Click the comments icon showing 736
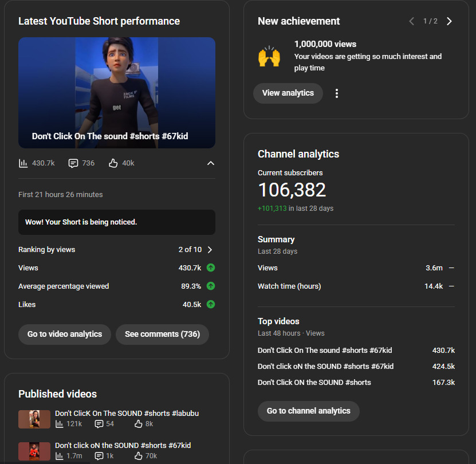The width and height of the screenshot is (476, 464). [73, 163]
